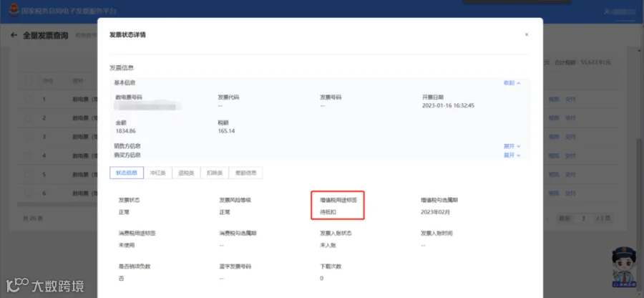This screenshot has height=298, width=644.
Task: Click the tax bureau emblem logo
Action: 14,10
